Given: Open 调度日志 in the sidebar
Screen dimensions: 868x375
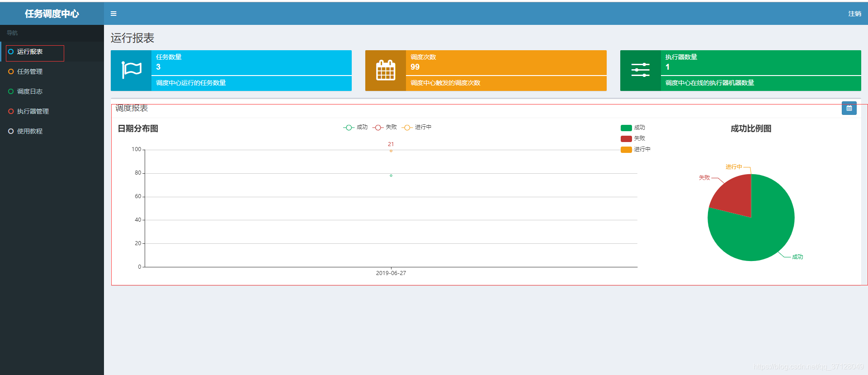Looking at the screenshot, I should pos(52,91).
